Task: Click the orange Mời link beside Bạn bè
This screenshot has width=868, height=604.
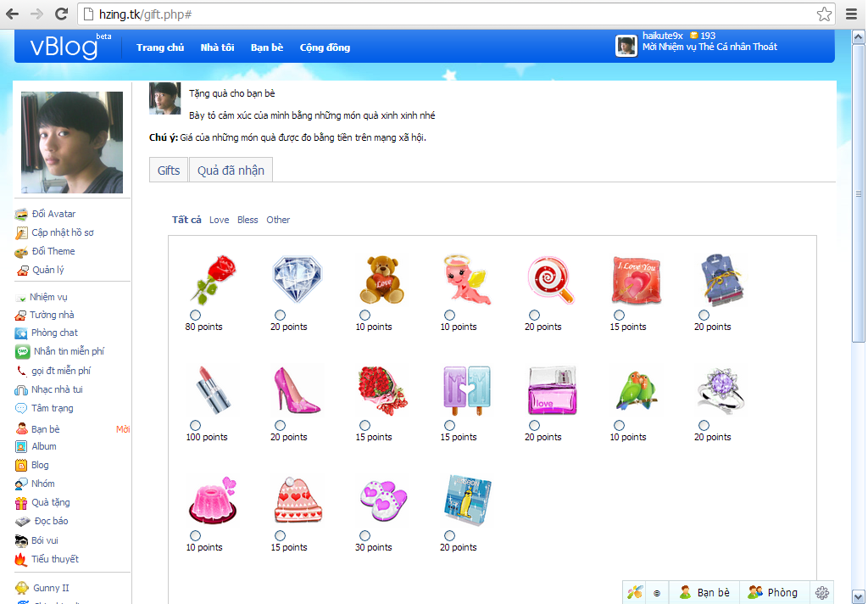Action: pos(123,429)
